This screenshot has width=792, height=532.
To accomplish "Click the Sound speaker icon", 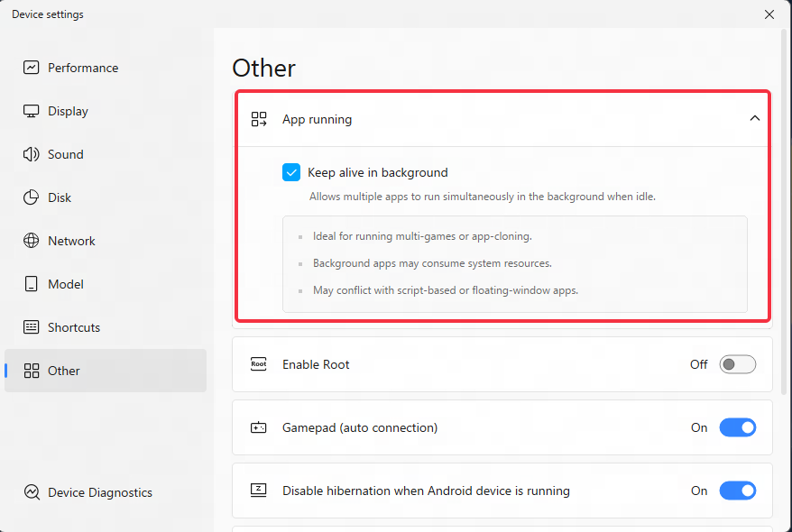I will 31,154.
